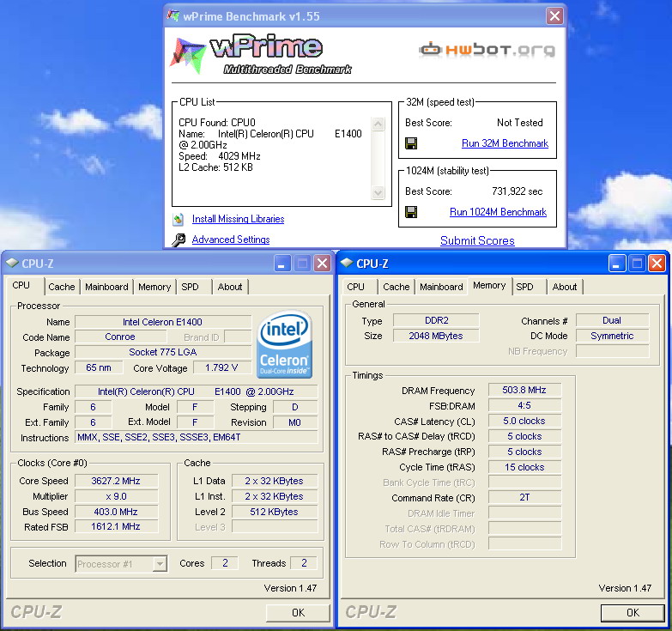Click the Package Socket 775 LGA field
This screenshot has width=672, height=631.
click(163, 352)
